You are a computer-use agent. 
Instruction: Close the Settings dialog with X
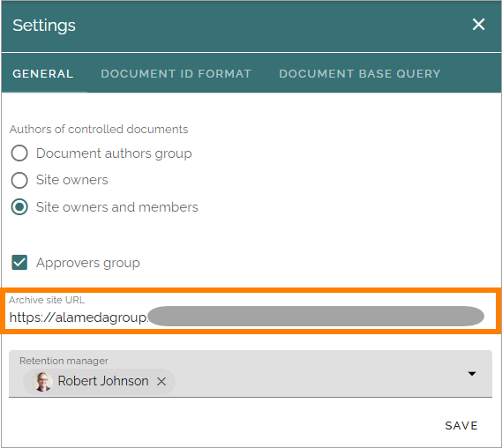tap(478, 25)
